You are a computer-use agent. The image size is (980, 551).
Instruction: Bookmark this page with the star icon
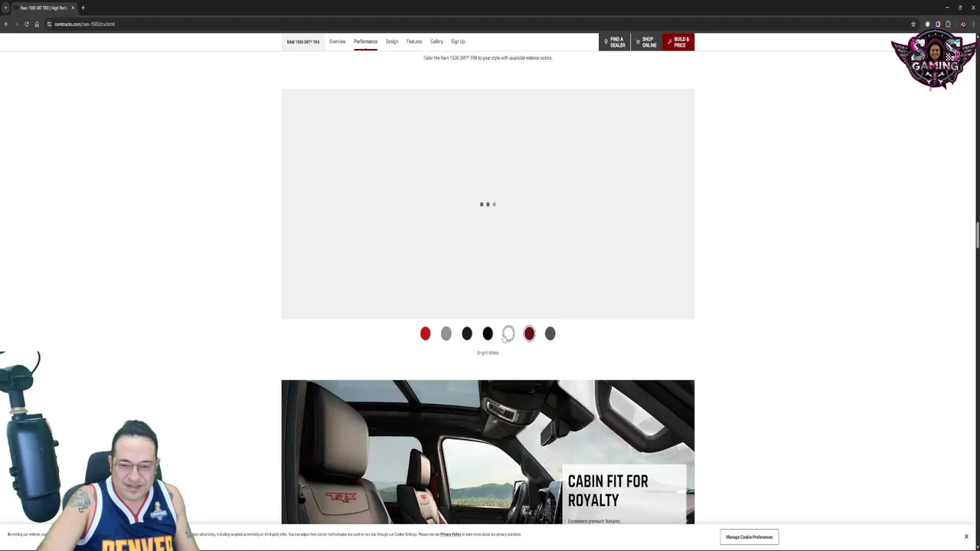913,24
